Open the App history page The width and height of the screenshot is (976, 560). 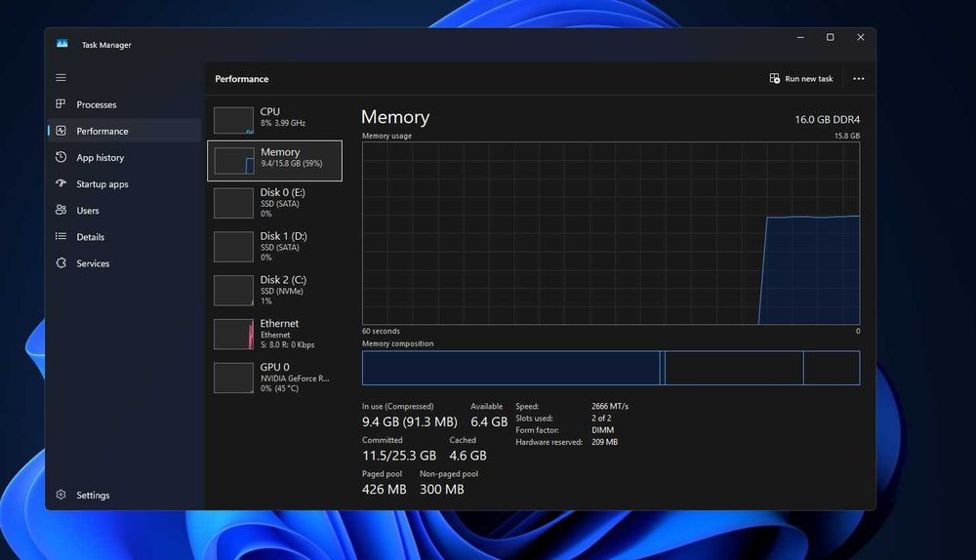click(x=101, y=157)
